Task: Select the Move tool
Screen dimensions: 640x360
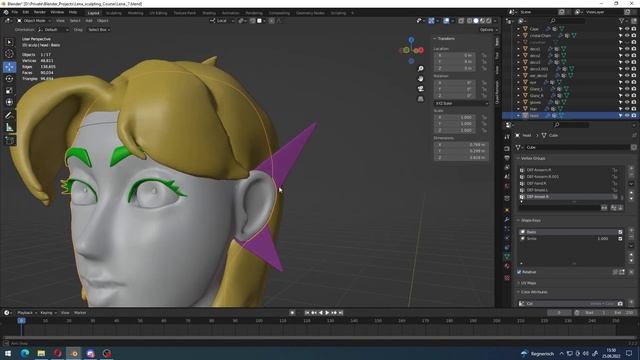Action: 9,67
